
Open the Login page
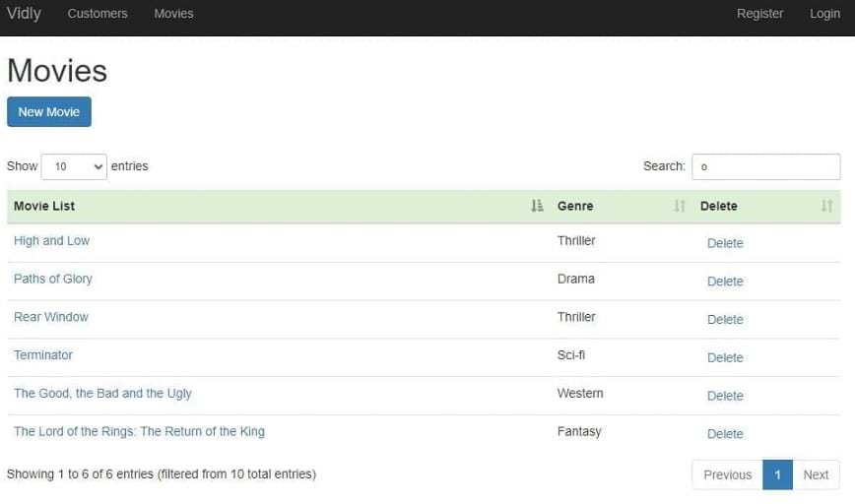pyautogui.click(x=824, y=14)
